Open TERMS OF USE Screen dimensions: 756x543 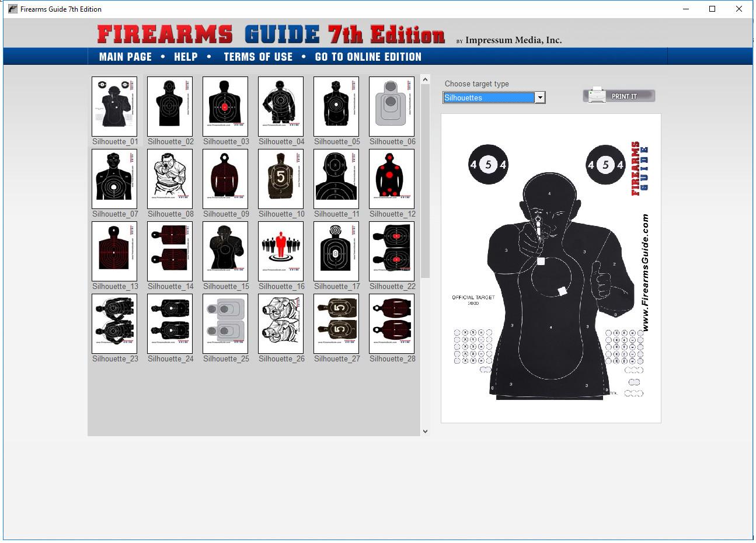click(x=258, y=57)
